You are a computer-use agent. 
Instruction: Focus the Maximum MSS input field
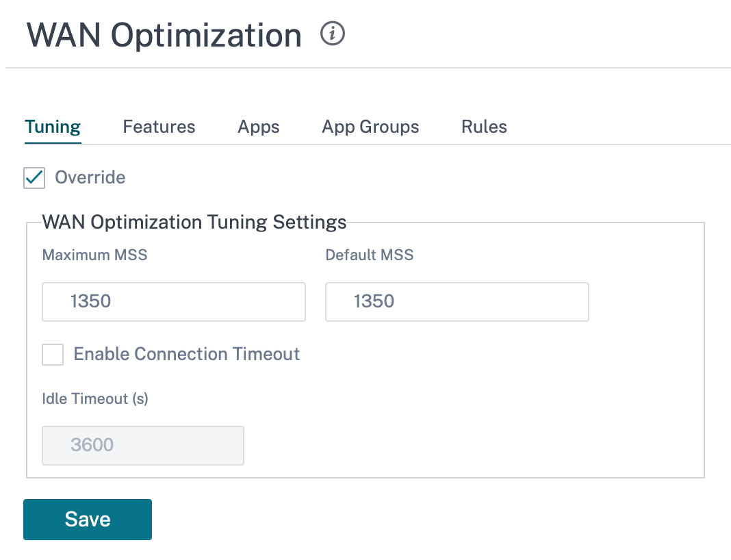click(174, 302)
